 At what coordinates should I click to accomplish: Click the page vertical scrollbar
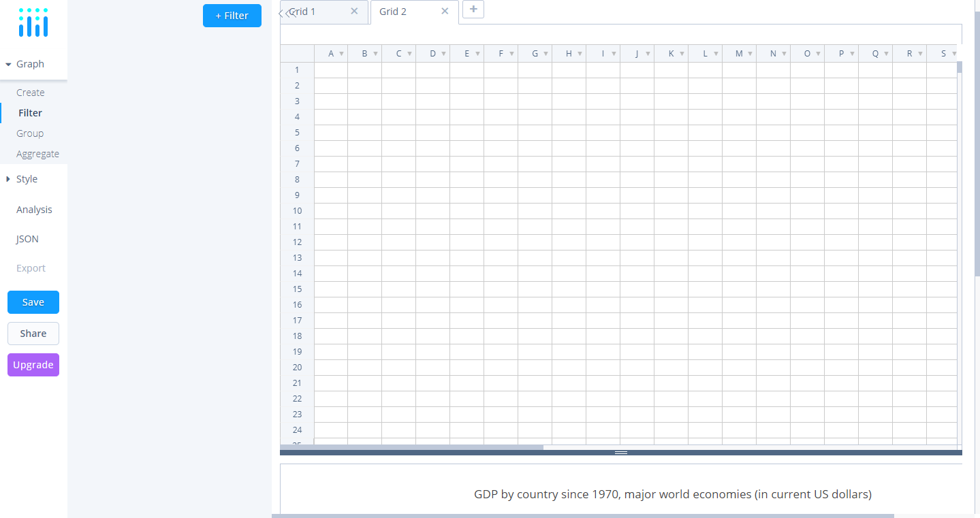tap(977, 144)
